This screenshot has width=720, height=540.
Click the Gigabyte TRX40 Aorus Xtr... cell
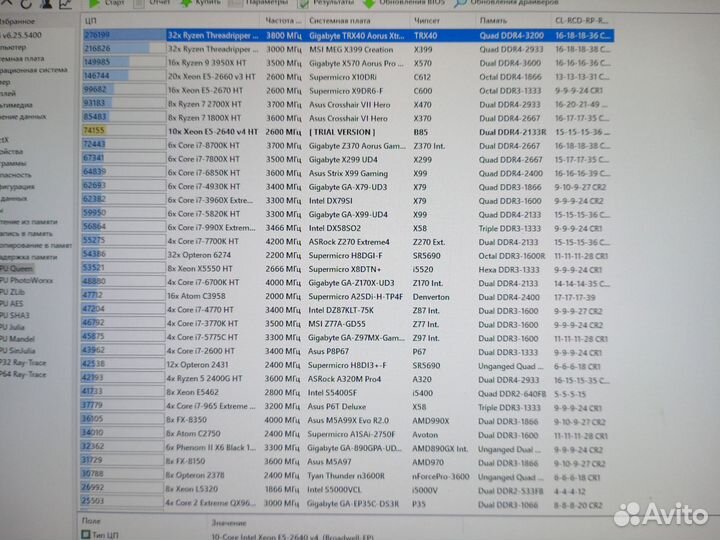356,36
